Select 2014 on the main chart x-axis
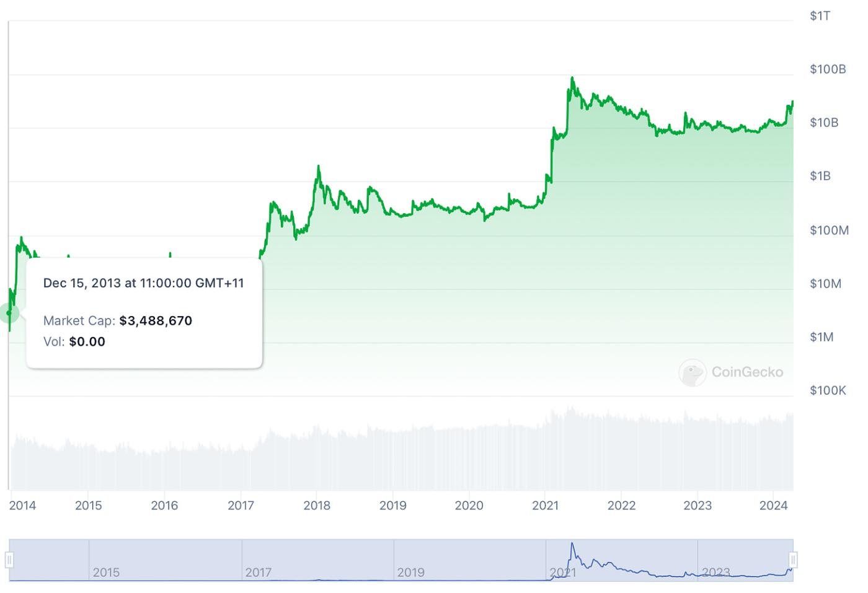This screenshot has height=593, width=868. (x=22, y=506)
